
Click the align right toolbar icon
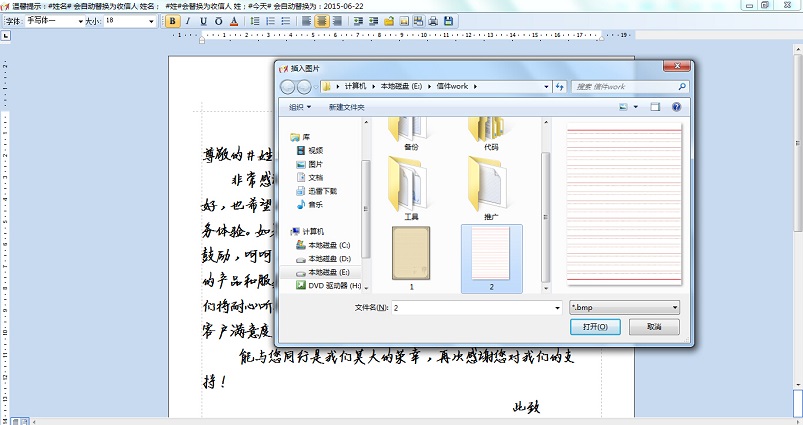point(339,20)
